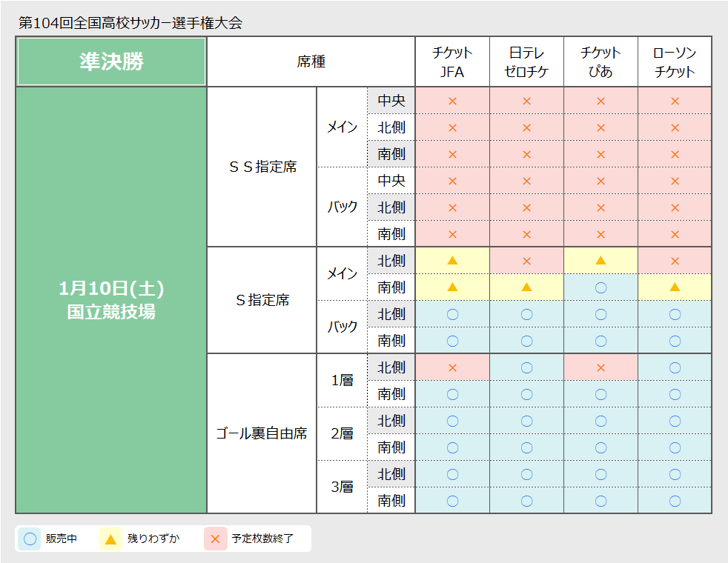Choose the circle for ゴール裏 1層北側 under ローソンチケット
This screenshot has height=563, width=728.
(675, 367)
